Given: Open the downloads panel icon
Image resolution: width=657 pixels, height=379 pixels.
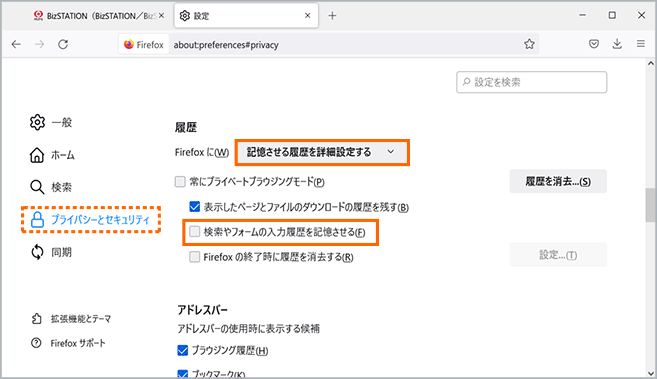Looking at the screenshot, I should point(617,44).
